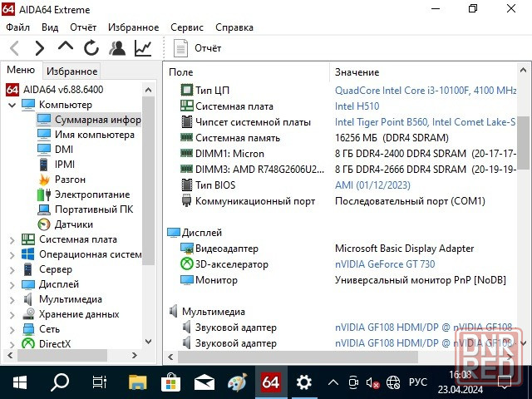
Task: Click the Датчики gauge icon
Action: [x=44, y=224]
